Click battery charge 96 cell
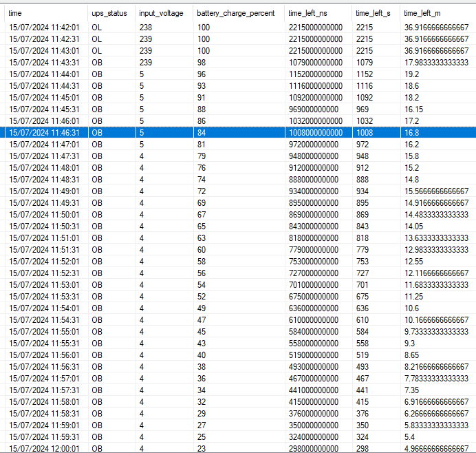Screen dimensions: 476x453 (202, 74)
